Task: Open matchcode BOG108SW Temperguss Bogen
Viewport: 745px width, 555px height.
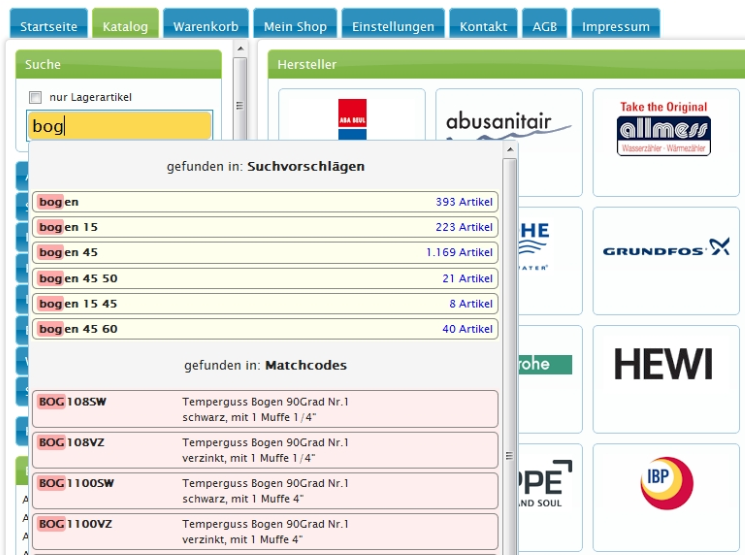Action: pyautogui.click(x=265, y=409)
